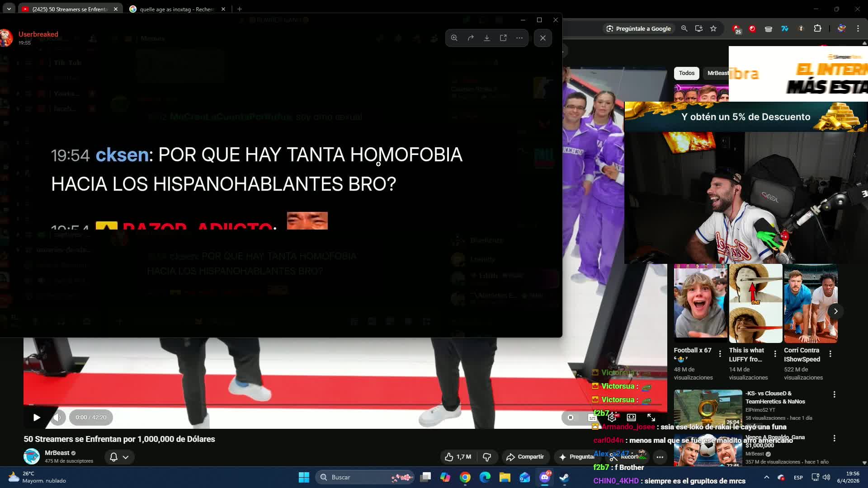
Task: Download the image from viewer toolbar
Action: (x=487, y=38)
